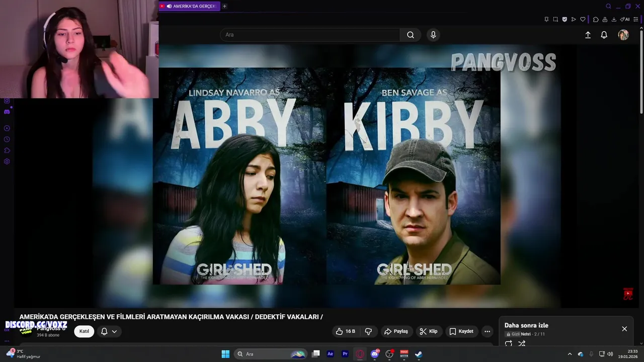Open the browser downloads icon
Image resolution: width=644 pixels, height=362 pixels.
point(614,20)
